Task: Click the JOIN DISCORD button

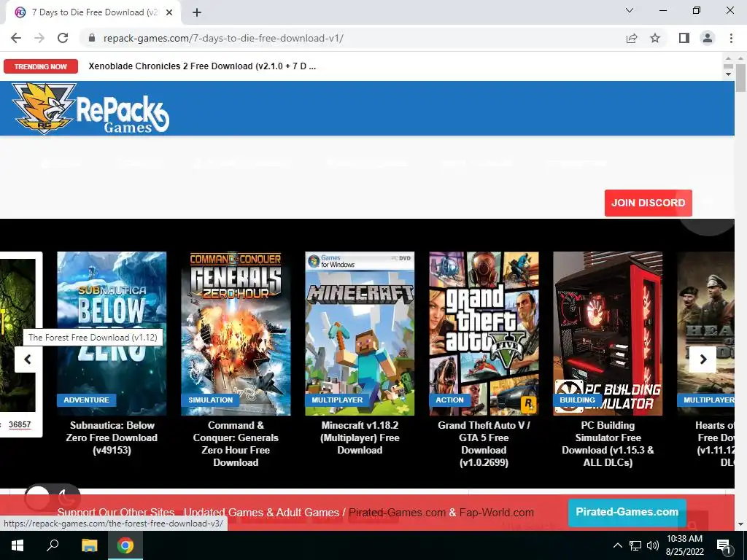Action: [x=648, y=203]
